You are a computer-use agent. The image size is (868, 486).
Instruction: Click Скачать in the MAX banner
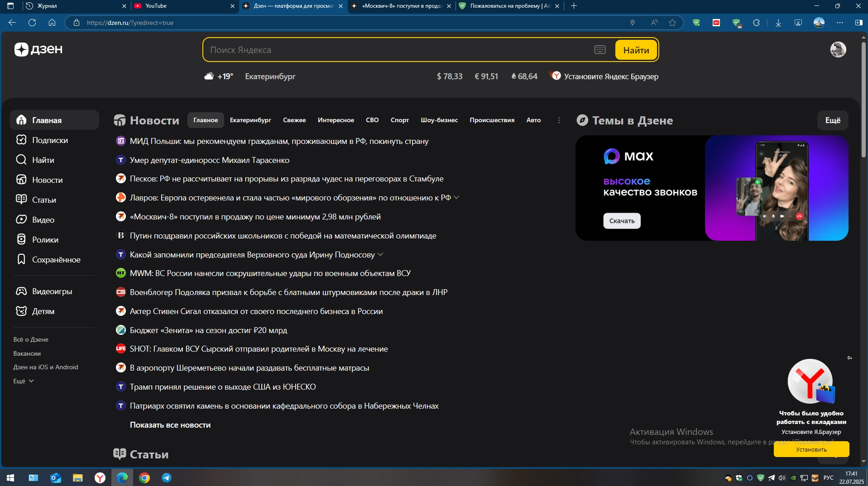622,221
